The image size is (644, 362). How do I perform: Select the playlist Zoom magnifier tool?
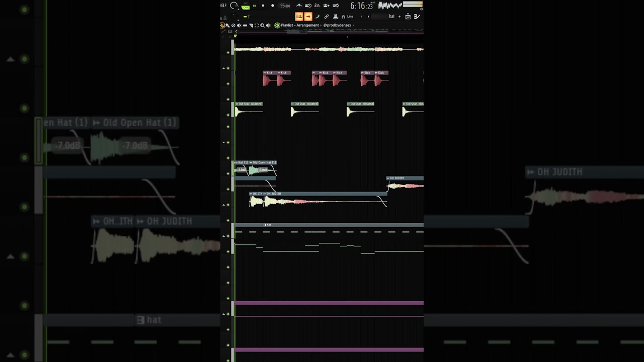pyautogui.click(x=262, y=25)
